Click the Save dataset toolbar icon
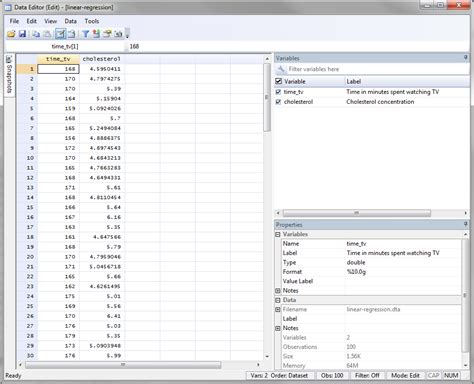The width and height of the screenshot is (474, 384). click(22, 34)
